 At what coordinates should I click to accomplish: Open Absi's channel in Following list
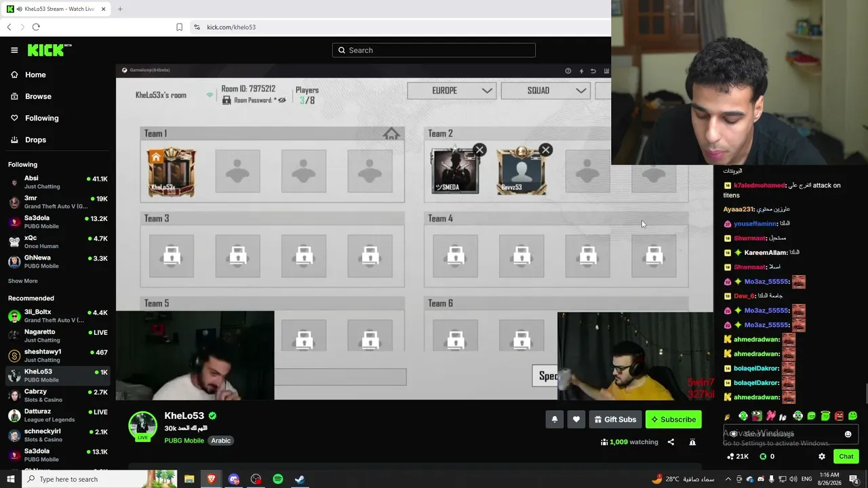point(58,182)
